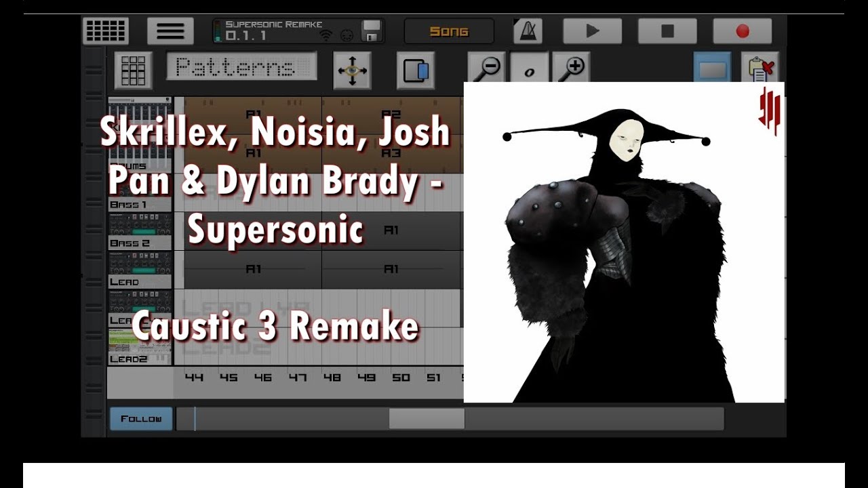Screen dimensions: 868x488
Task: Select the A3 pattern block in the sequencer
Action: [x=391, y=154]
